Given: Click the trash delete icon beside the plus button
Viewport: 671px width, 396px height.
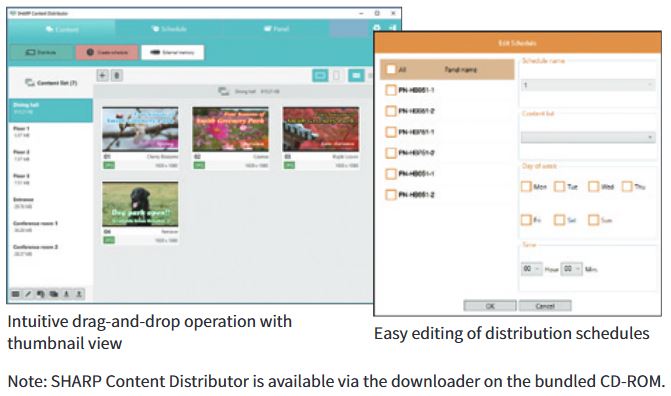Looking at the screenshot, I should 117,76.
